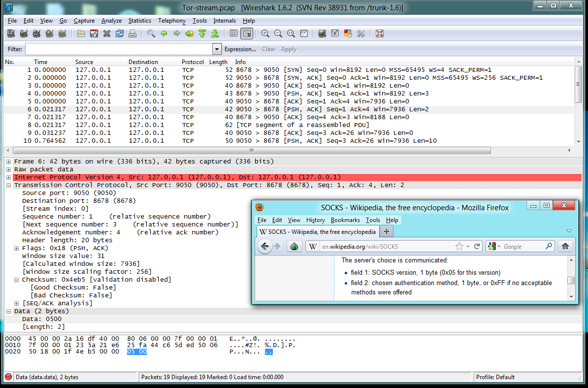Screen dimensions: 588x388
Task: Open a capture file via folder icon
Action: (x=81, y=34)
